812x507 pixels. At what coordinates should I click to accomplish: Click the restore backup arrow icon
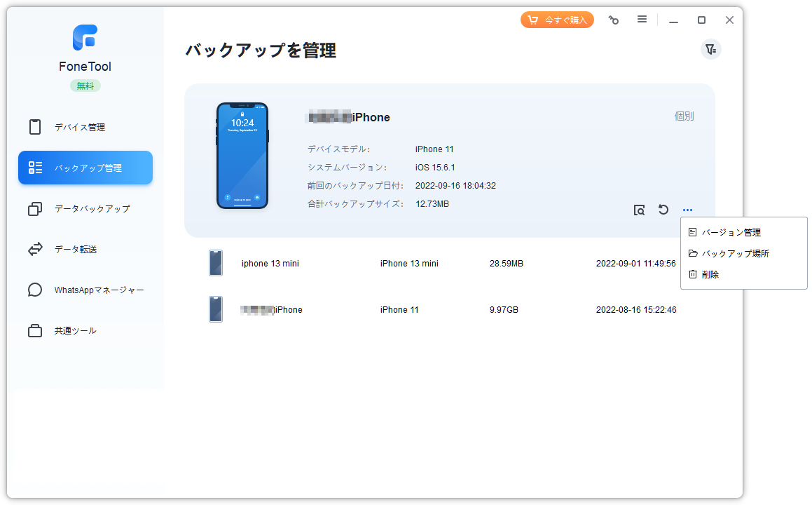(663, 210)
